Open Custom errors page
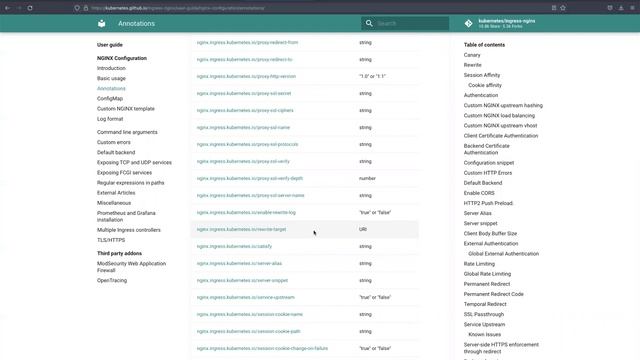This screenshot has width=640, height=360. click(113, 142)
